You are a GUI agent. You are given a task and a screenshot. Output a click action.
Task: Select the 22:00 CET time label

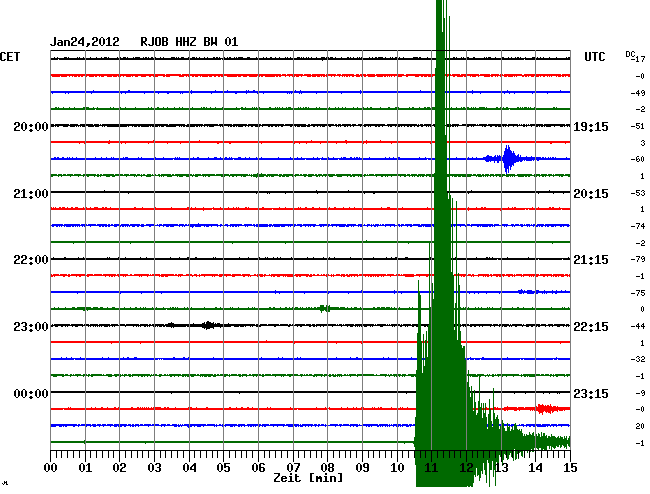[x=31, y=260]
